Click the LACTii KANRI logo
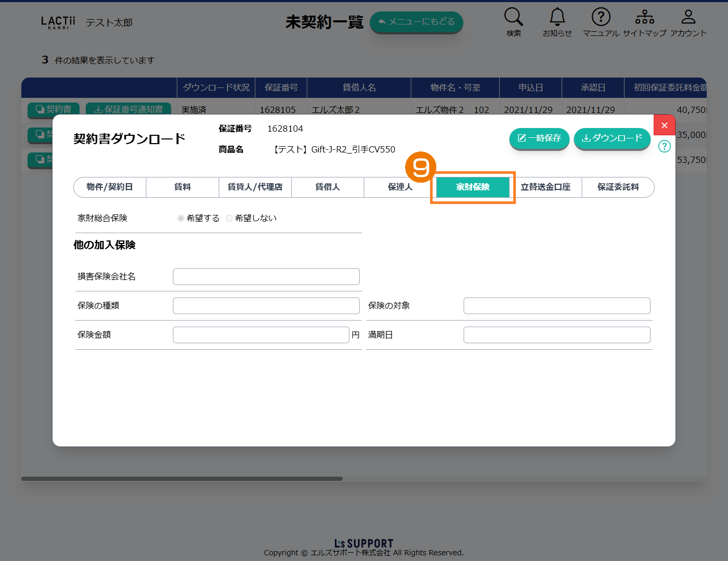Viewport: 728px width, 561px height. 58,22
